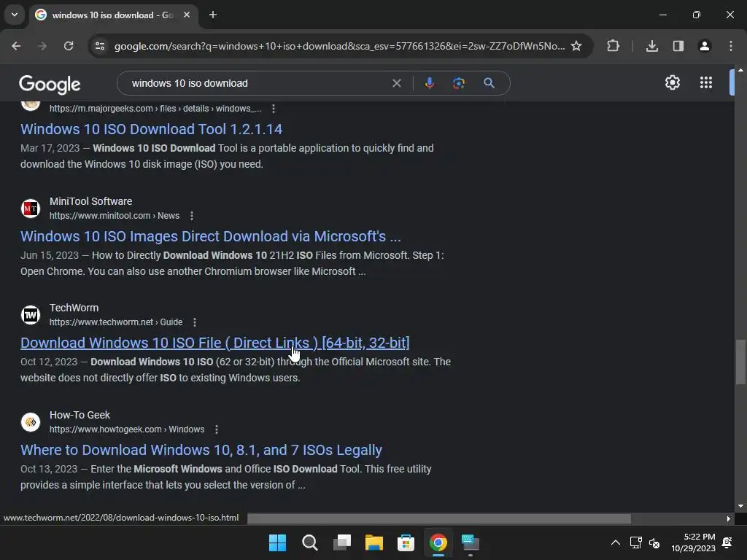Click the scroll down arrow
747x560 pixels.
click(740, 506)
